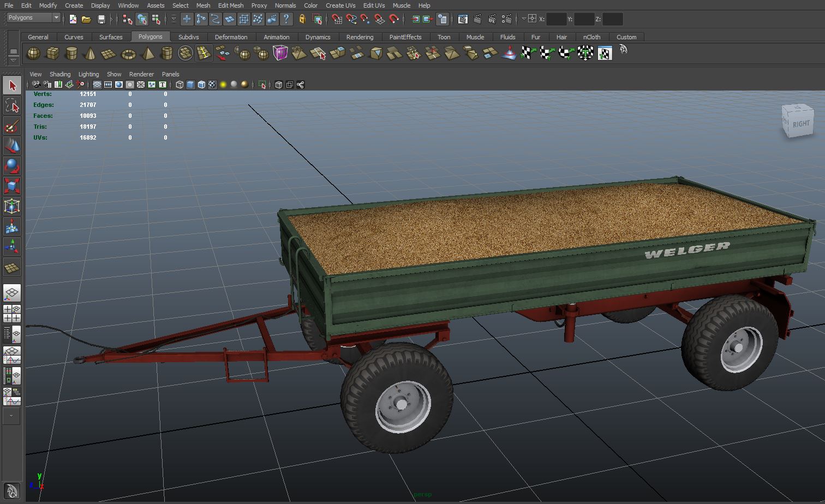Open the Normals menu
The height and width of the screenshot is (504, 825).
pyautogui.click(x=285, y=5)
